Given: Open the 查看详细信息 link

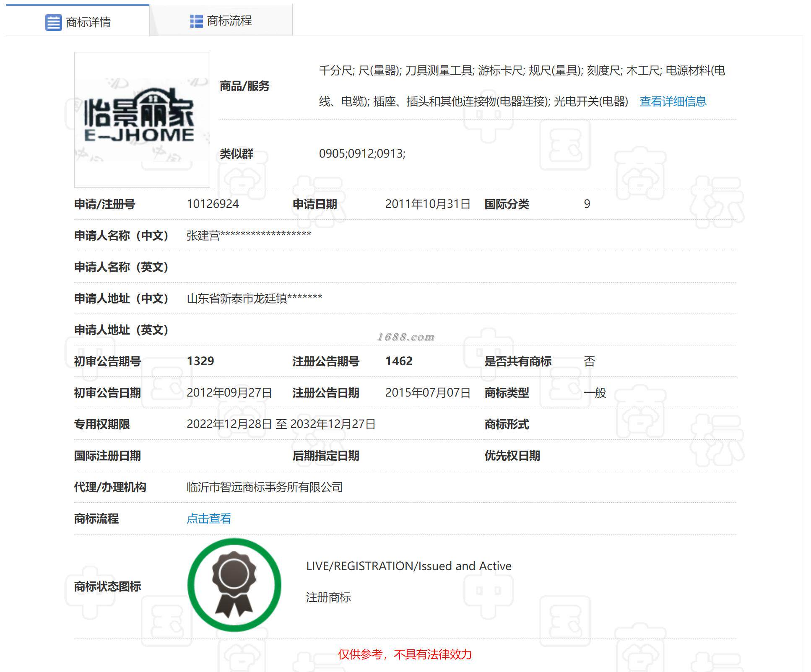Looking at the screenshot, I should 673,101.
